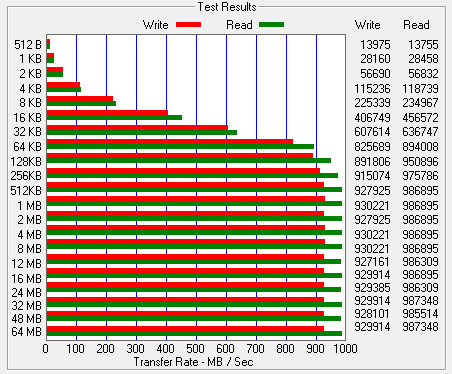Click the 16 KB red write bar

click(107, 113)
